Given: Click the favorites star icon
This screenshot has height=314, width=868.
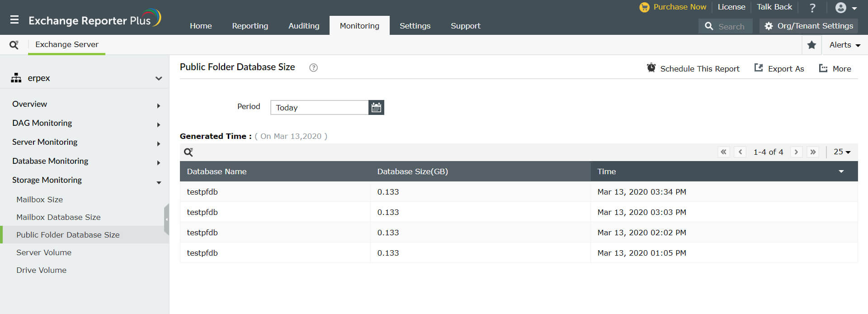Looking at the screenshot, I should [x=811, y=45].
